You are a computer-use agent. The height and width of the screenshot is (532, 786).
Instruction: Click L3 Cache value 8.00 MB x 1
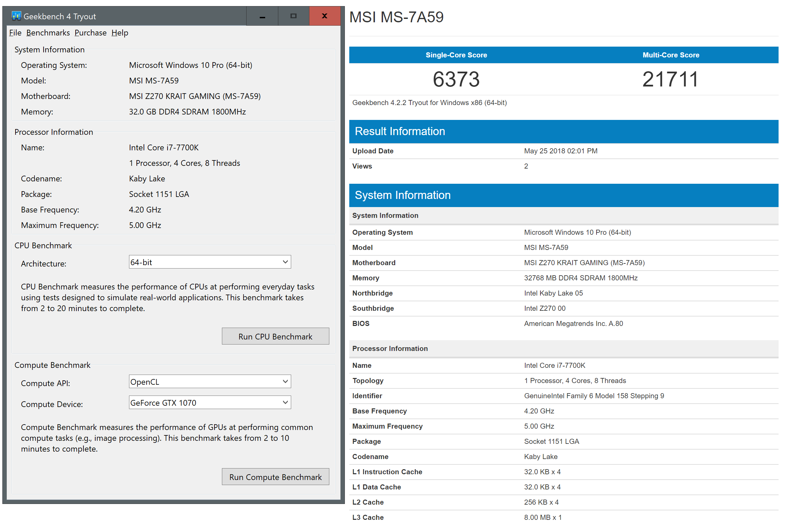click(x=543, y=518)
